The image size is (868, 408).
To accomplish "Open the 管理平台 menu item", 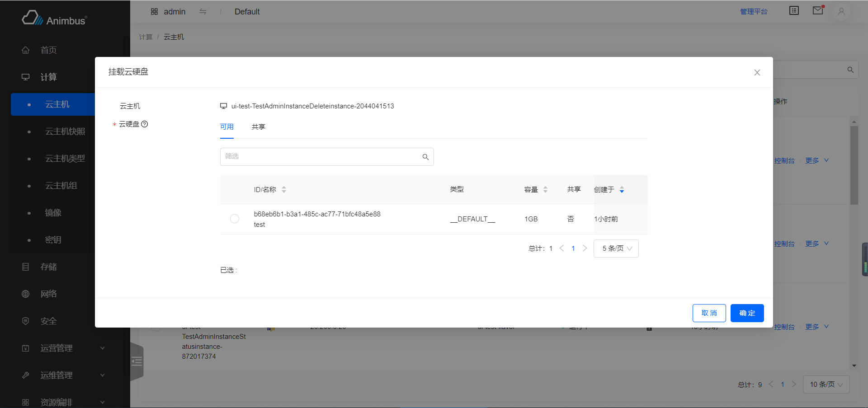I will coord(754,12).
